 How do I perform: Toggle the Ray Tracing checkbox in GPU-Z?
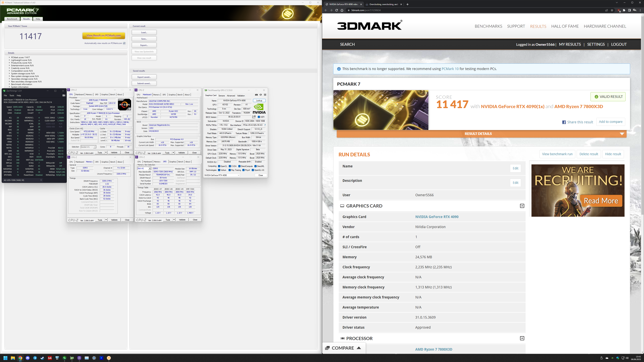click(x=230, y=170)
